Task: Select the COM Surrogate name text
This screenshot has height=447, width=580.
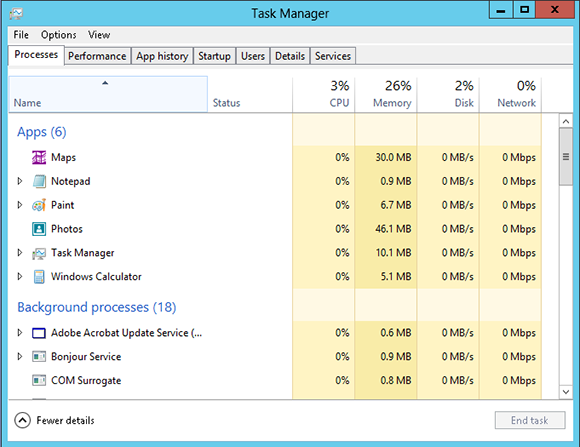Action: (86, 380)
